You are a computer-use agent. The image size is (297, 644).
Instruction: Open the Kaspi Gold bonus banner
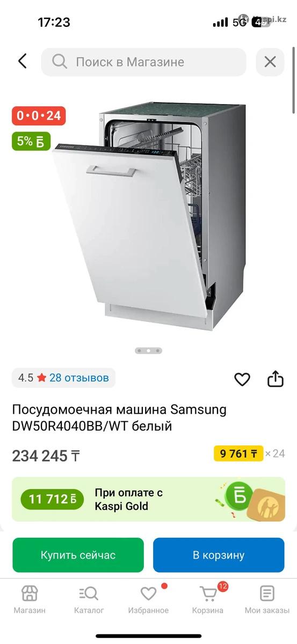(x=148, y=499)
